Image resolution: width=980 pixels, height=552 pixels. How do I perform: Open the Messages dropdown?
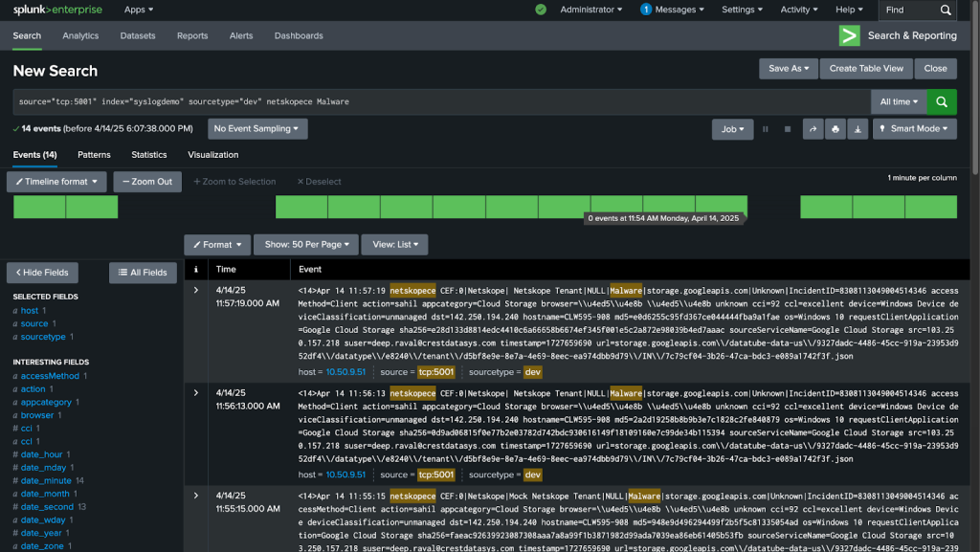point(672,10)
